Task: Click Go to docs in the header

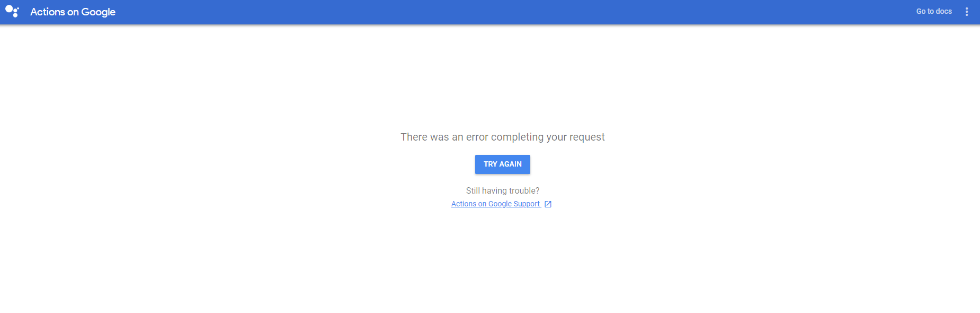Action: pyautogui.click(x=933, y=11)
